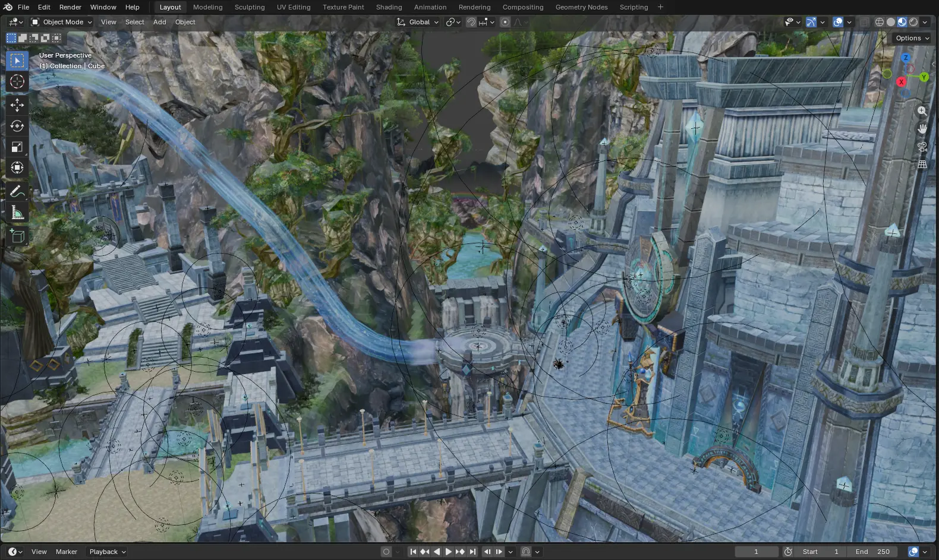Click the frame rate clock icon in the timeline

pos(788,552)
